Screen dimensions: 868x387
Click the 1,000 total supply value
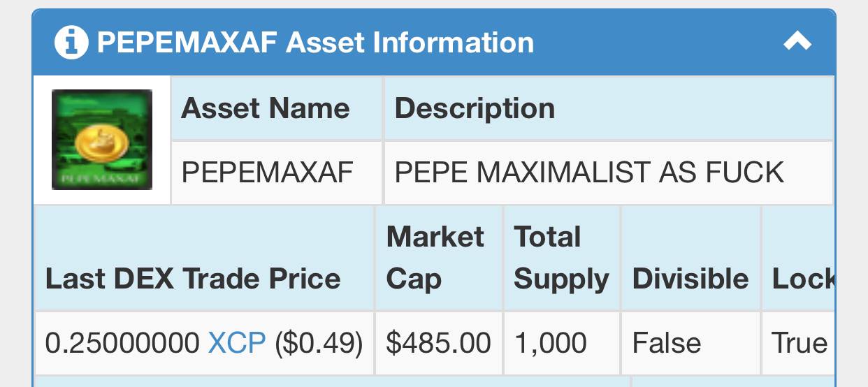point(550,344)
